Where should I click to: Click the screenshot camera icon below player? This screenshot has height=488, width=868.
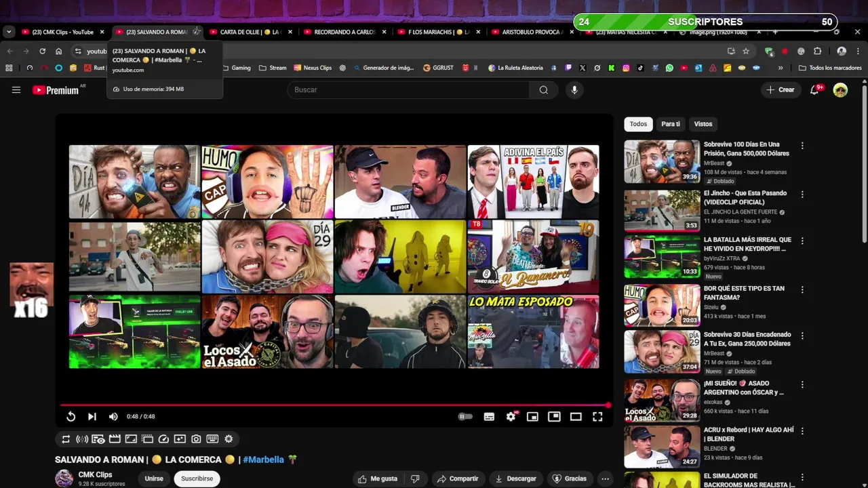196,439
